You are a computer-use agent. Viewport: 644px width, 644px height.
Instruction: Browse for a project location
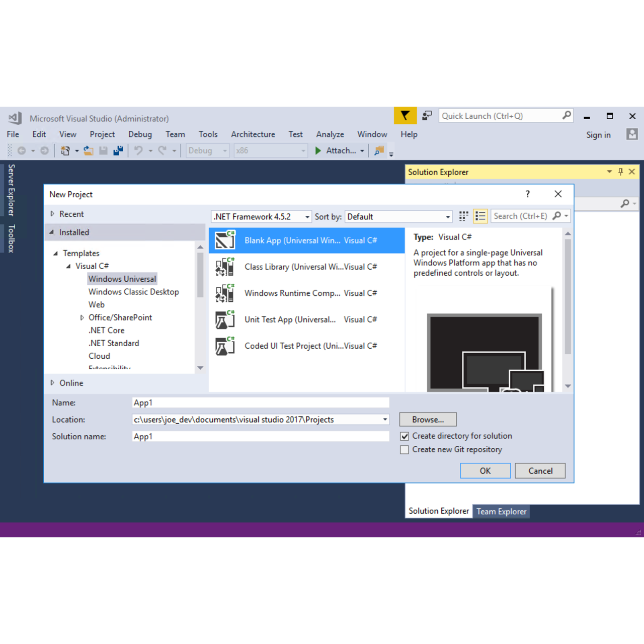pos(428,419)
